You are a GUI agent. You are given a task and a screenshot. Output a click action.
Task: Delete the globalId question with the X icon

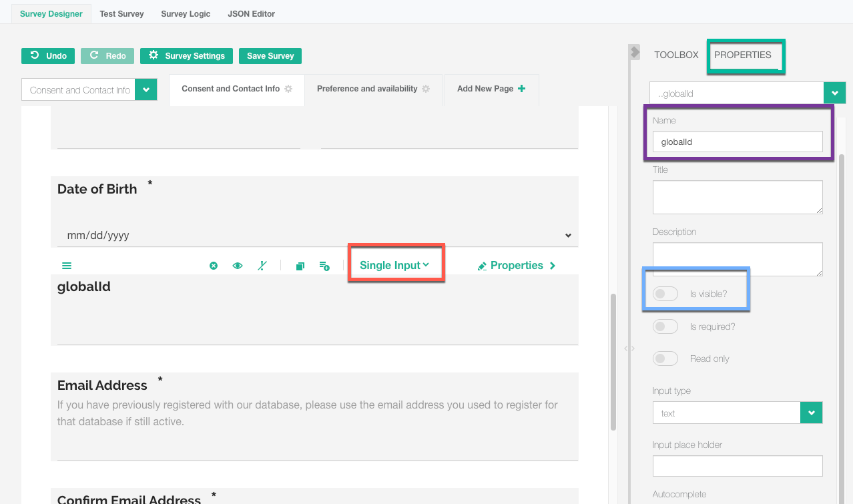click(214, 266)
